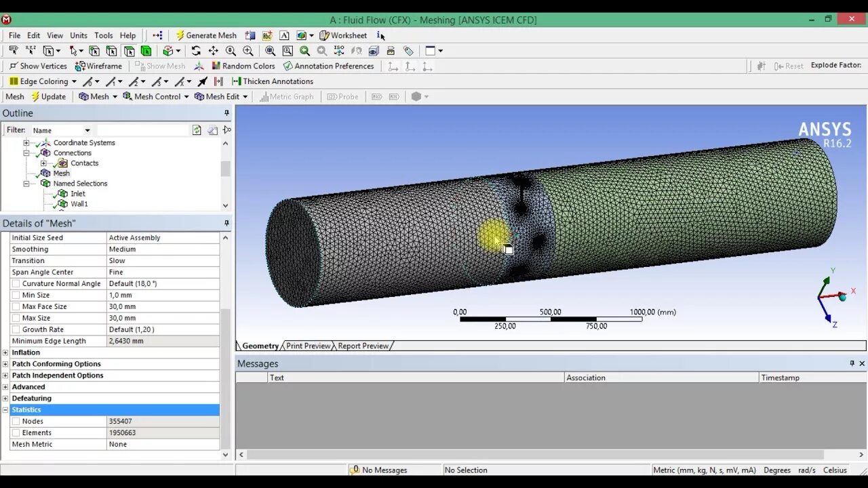Select the Inlet named selection
Image resolution: width=868 pixels, height=488 pixels.
click(78, 194)
